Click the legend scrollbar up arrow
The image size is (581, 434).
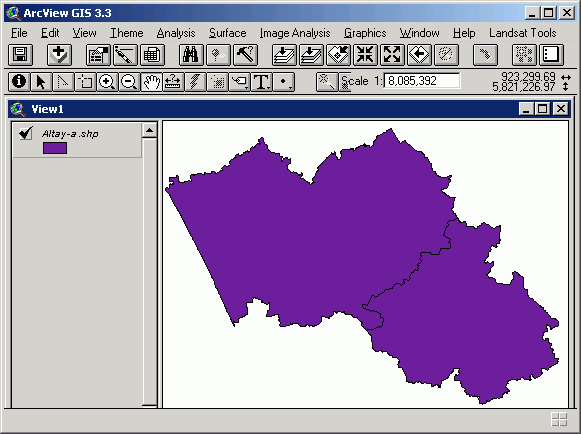tap(150, 130)
